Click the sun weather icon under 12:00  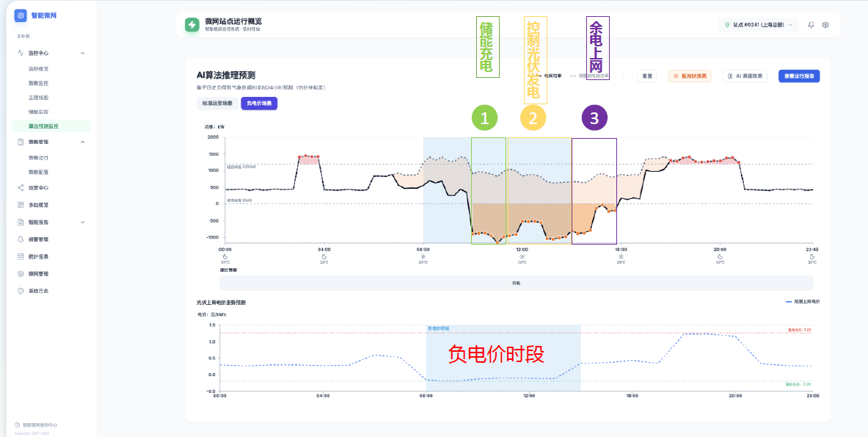[x=522, y=256]
